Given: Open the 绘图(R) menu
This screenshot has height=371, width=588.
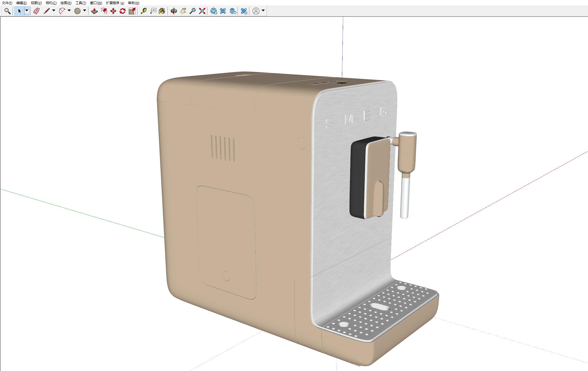Looking at the screenshot, I should click(66, 3).
